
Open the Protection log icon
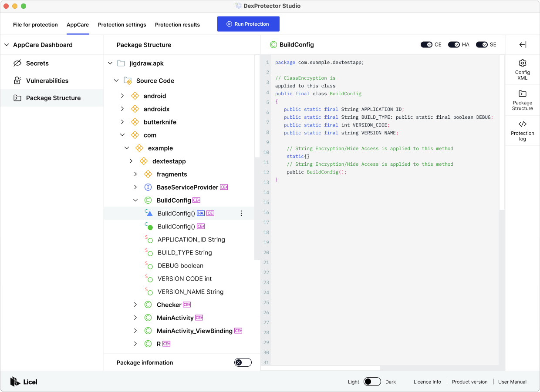pos(523,124)
